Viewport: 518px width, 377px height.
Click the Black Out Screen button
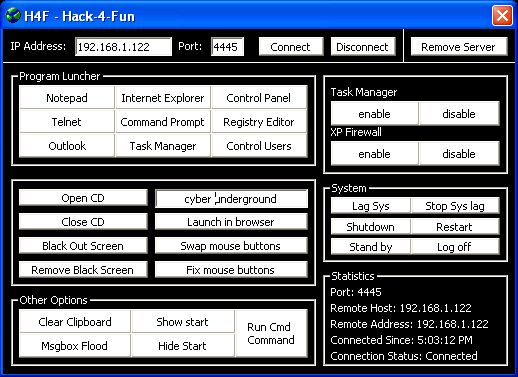83,246
